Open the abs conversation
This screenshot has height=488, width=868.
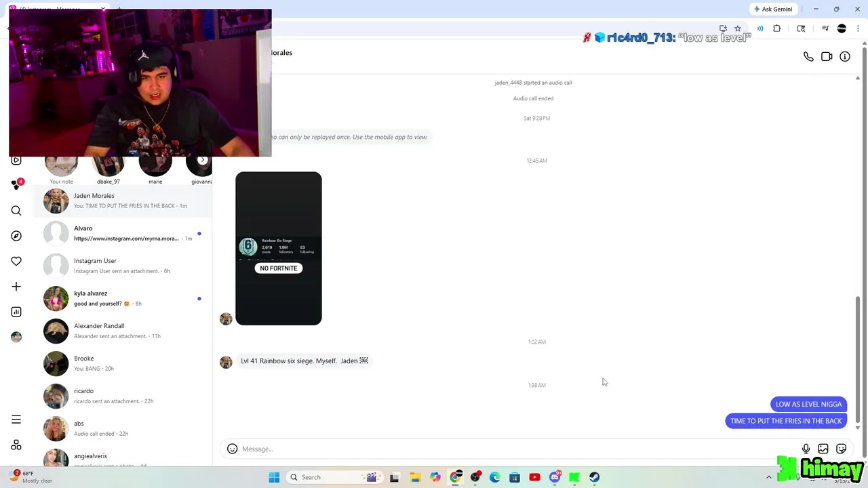[123, 428]
